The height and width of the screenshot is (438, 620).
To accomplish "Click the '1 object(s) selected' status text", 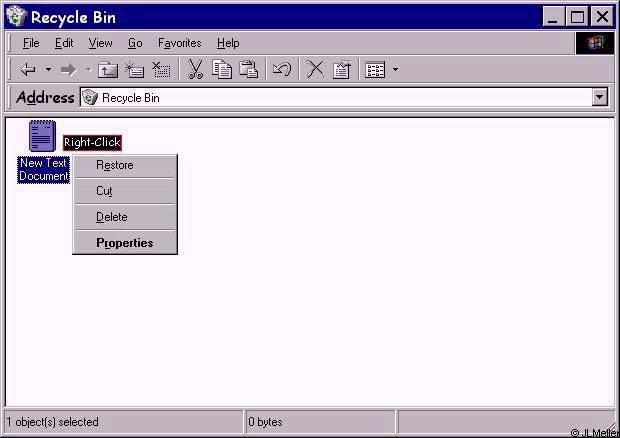I will 53,422.
